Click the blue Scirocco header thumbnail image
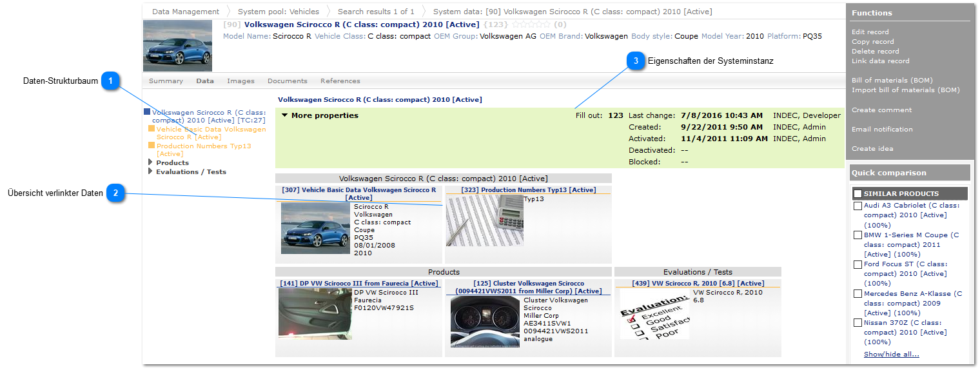Image resolution: width=980 pixels, height=370 pixels. (177, 45)
